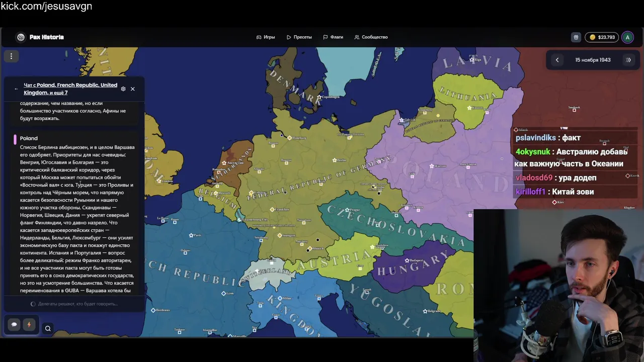The height and width of the screenshot is (362, 644).
Task: Open the map search magnifier
Action: pos(48,329)
